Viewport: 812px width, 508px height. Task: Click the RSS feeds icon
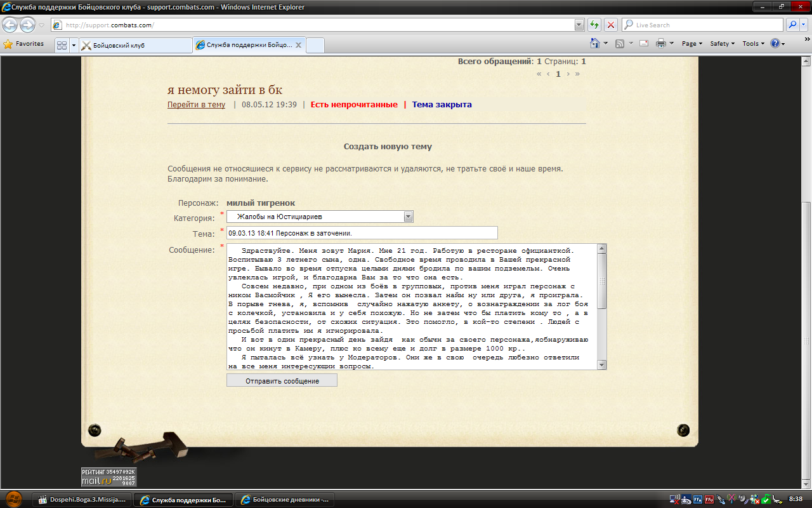pyautogui.click(x=620, y=43)
